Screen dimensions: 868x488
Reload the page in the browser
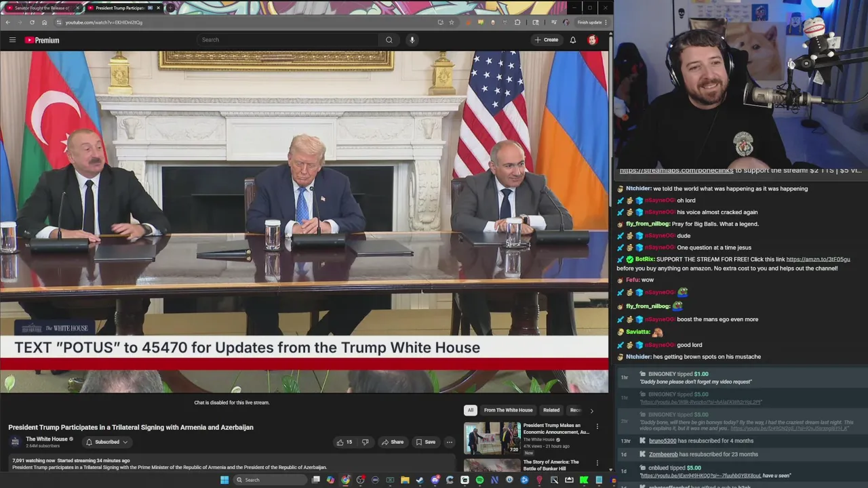[x=32, y=22]
